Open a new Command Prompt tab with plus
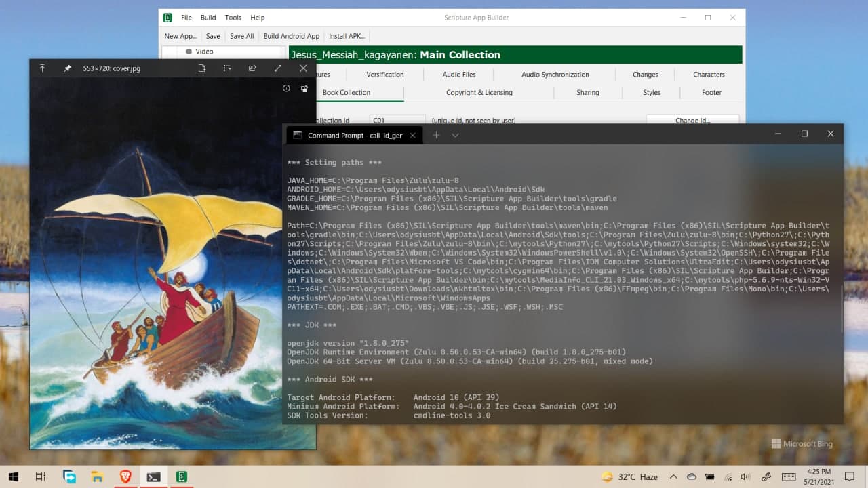The image size is (868, 488). (x=436, y=135)
